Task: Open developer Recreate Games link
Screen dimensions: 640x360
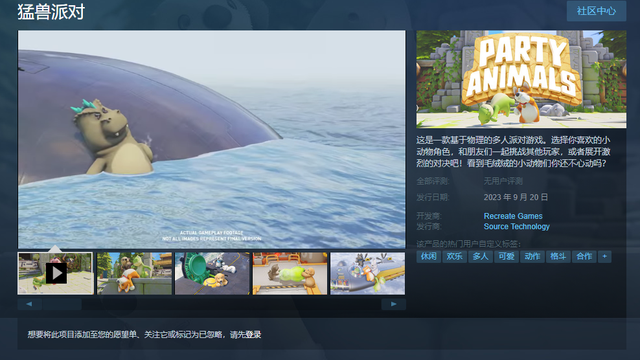Action: coord(513,216)
